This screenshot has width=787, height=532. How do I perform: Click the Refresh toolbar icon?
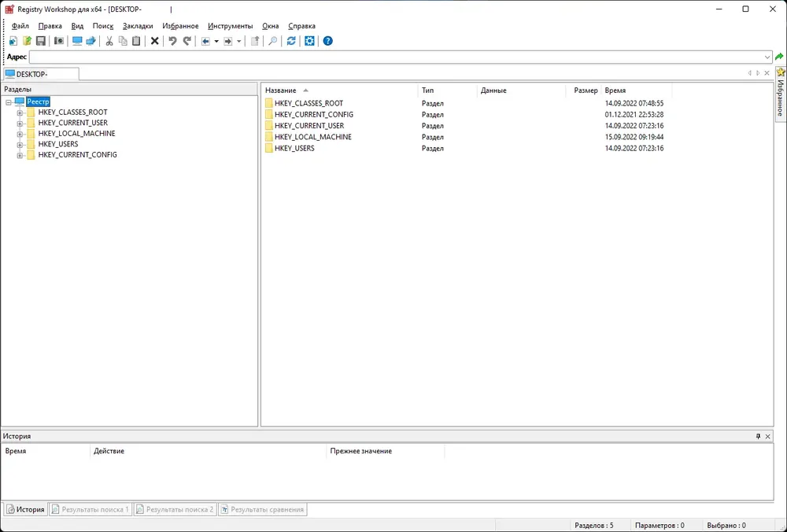291,41
